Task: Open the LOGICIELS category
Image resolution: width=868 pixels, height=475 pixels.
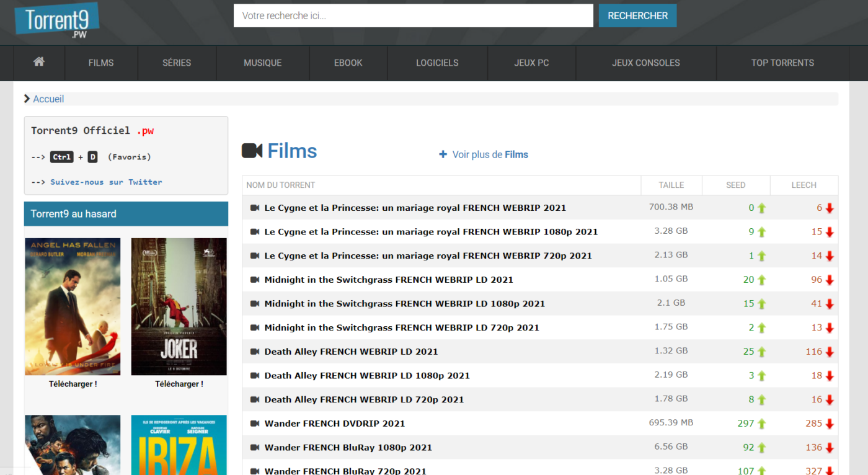Action: tap(437, 63)
